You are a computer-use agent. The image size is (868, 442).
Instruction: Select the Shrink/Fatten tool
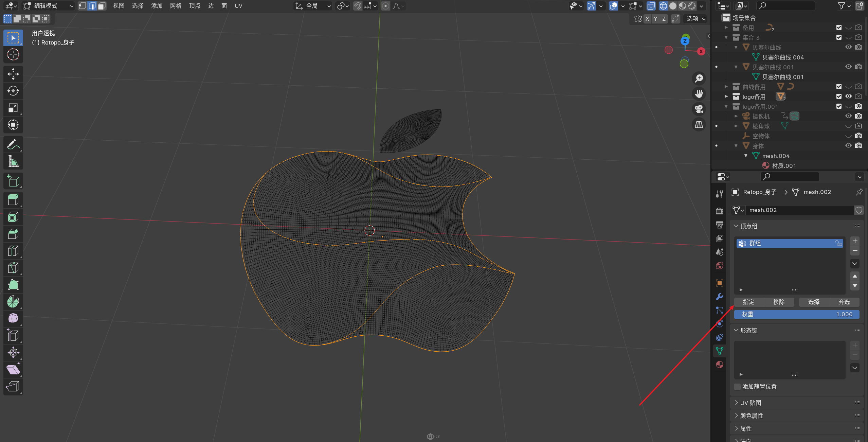click(13, 353)
